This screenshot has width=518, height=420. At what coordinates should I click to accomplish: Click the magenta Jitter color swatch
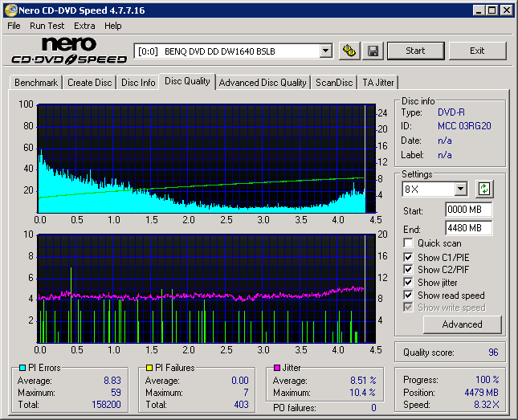(277, 368)
